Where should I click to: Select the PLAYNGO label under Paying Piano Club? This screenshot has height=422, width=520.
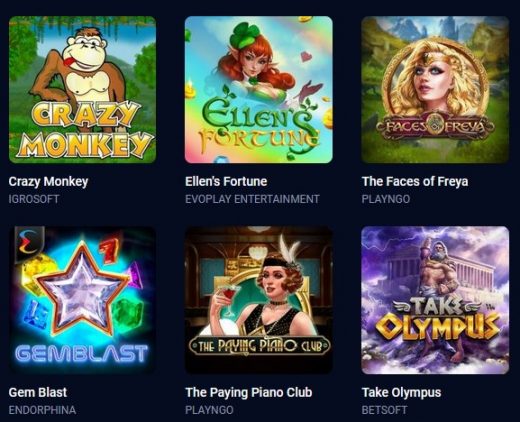tap(209, 410)
